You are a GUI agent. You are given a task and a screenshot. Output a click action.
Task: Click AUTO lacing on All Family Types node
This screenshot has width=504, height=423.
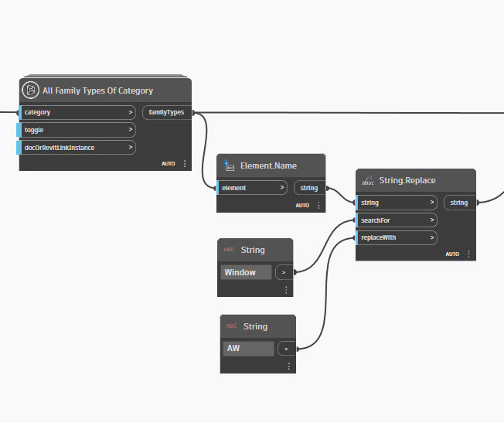click(x=169, y=164)
